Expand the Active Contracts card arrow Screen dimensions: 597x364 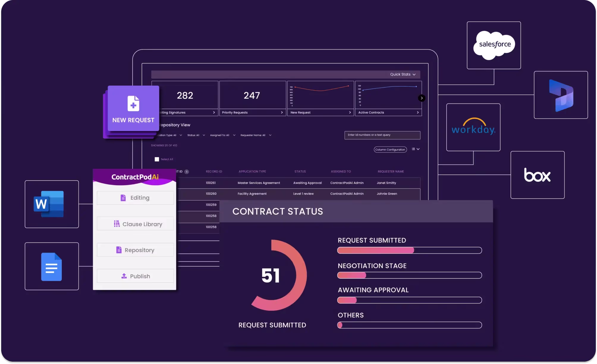pyautogui.click(x=418, y=113)
